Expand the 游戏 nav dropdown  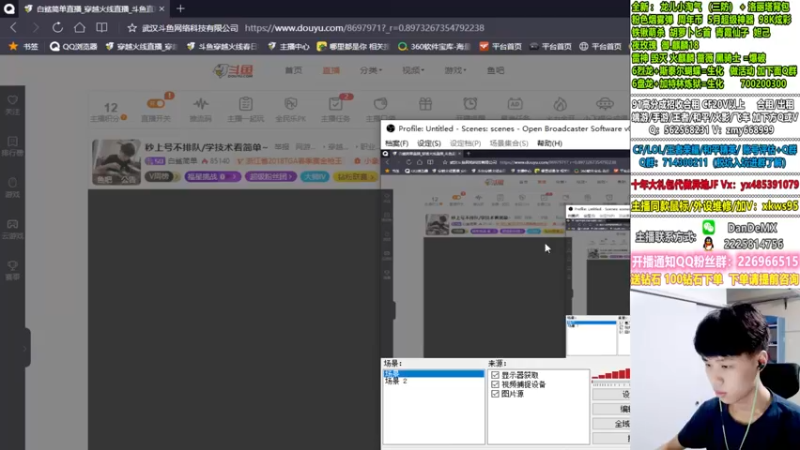click(x=456, y=70)
